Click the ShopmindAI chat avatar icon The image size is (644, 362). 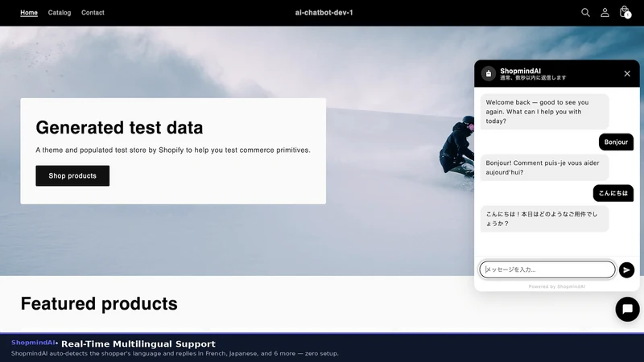tap(489, 74)
